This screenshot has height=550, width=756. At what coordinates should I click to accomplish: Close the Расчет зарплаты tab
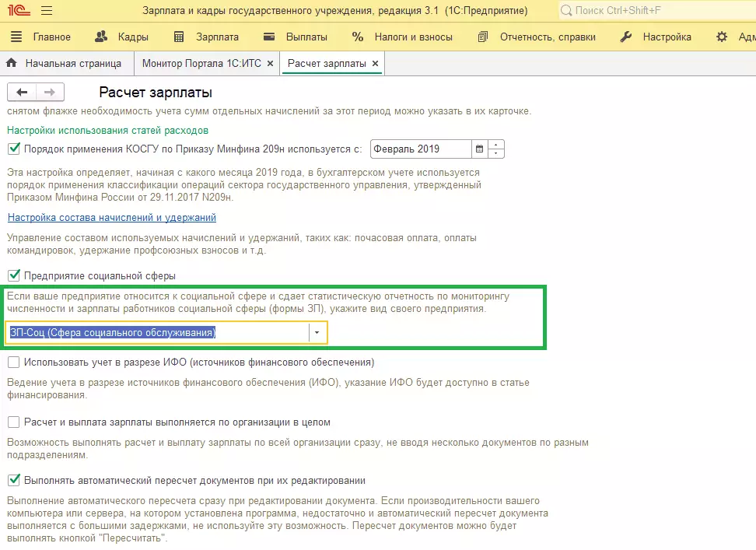(x=376, y=64)
